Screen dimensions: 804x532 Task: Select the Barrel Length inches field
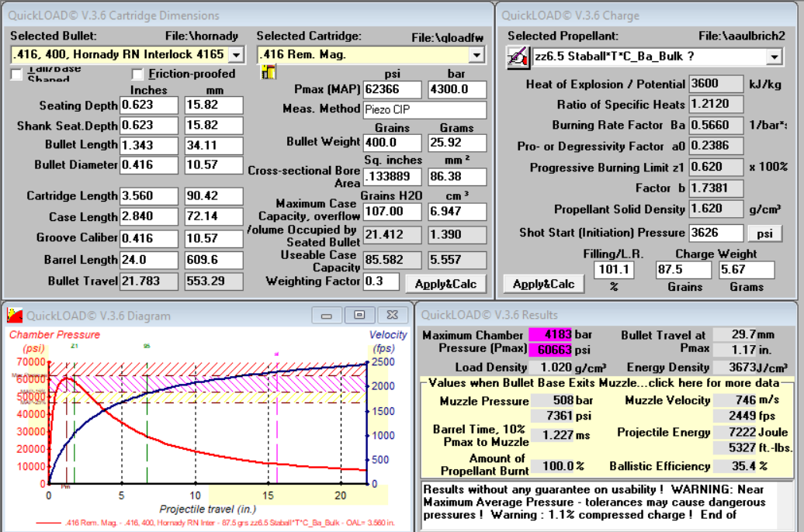point(149,260)
